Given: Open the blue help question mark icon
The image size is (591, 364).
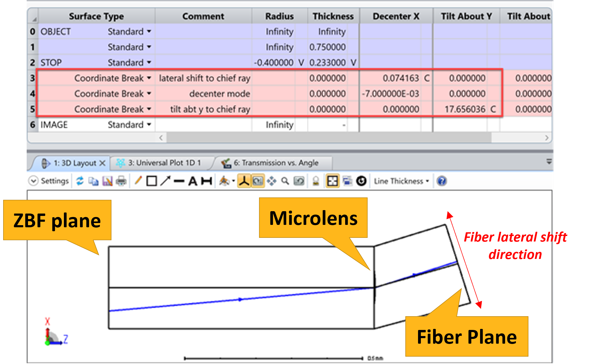Looking at the screenshot, I should 442,181.
